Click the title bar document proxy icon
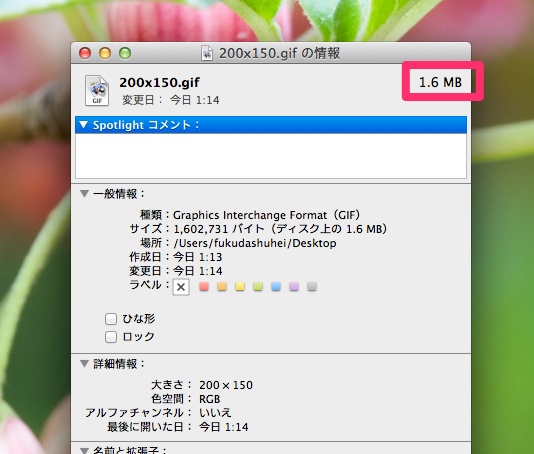Screen dimensions: 534x454 click(207, 53)
